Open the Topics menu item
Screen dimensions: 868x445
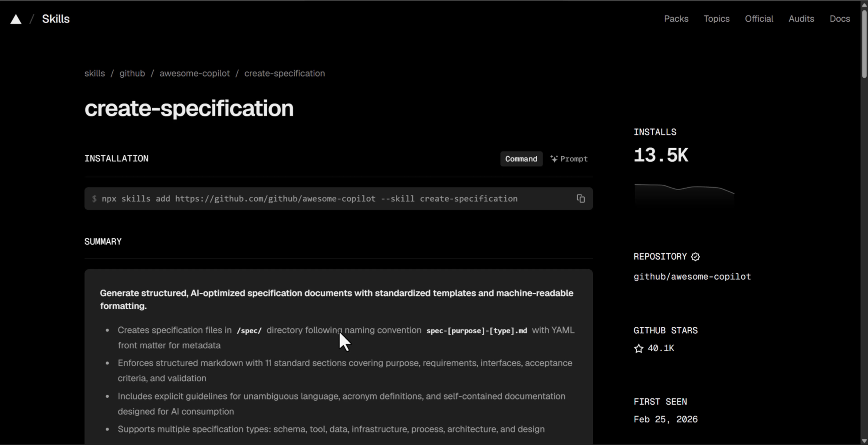pyautogui.click(x=717, y=19)
